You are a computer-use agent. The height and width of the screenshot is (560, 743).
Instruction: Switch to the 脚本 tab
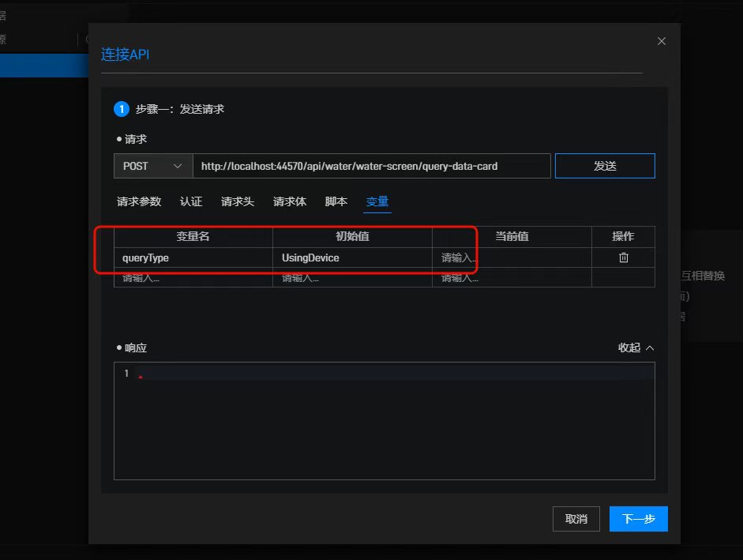coord(336,201)
